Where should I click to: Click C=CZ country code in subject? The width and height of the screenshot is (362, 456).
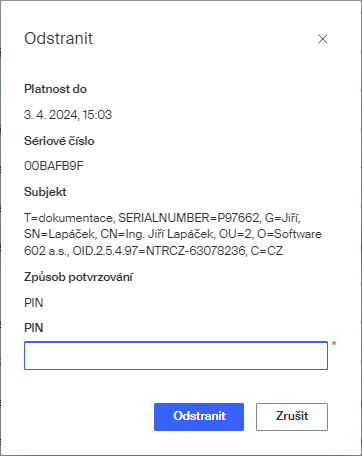[x=267, y=251]
